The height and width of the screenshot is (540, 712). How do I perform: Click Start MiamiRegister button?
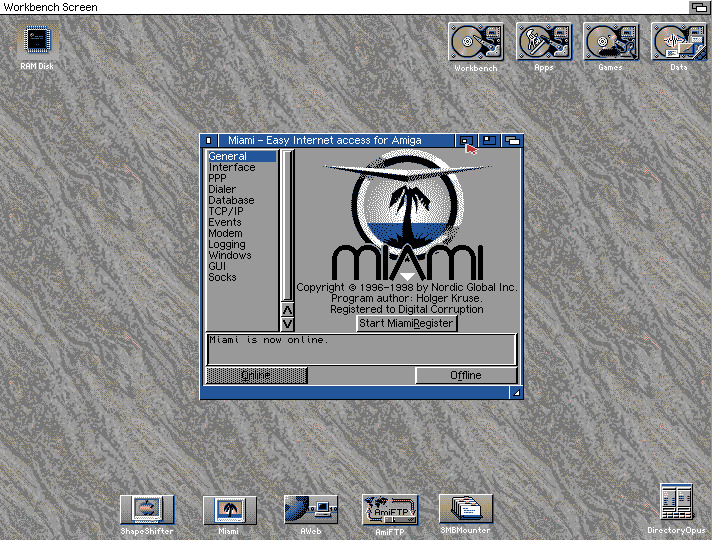pyautogui.click(x=406, y=323)
